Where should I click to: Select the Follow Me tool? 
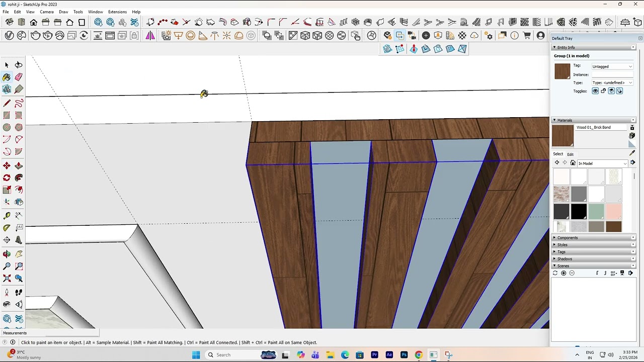(x=19, y=177)
